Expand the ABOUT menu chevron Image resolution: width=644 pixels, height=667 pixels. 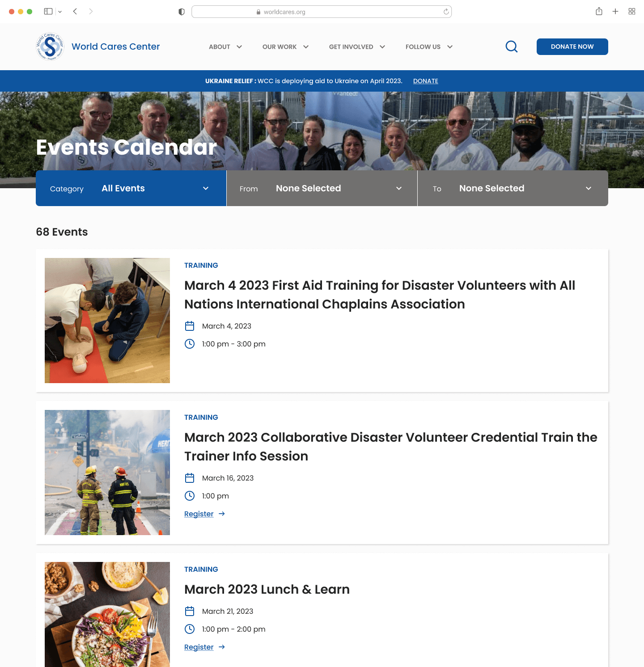pyautogui.click(x=239, y=46)
